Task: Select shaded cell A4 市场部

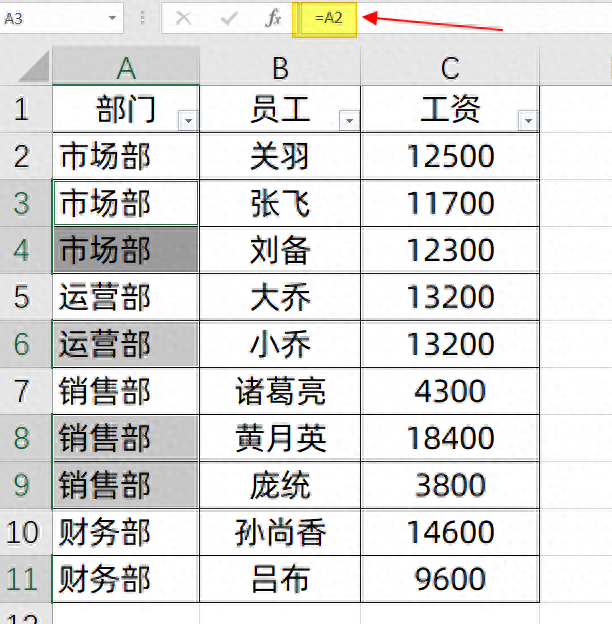Action: pos(126,250)
